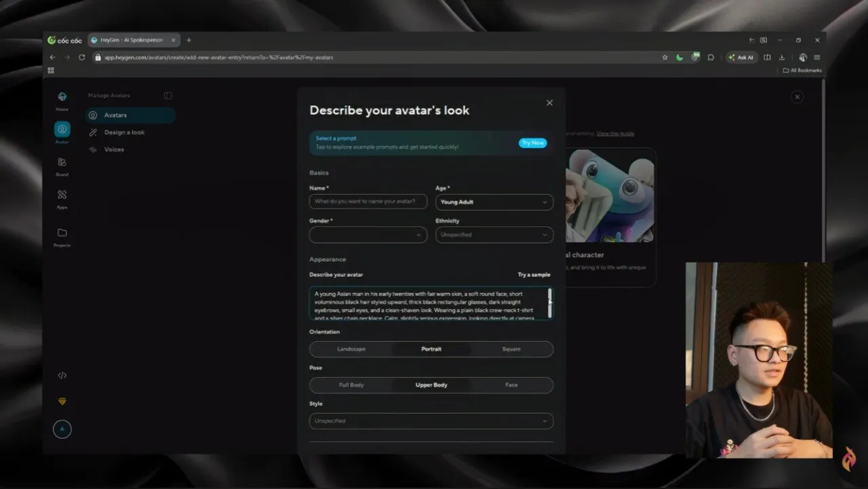Click the avatar Name input field
This screenshot has width=868, height=489.
[368, 201]
